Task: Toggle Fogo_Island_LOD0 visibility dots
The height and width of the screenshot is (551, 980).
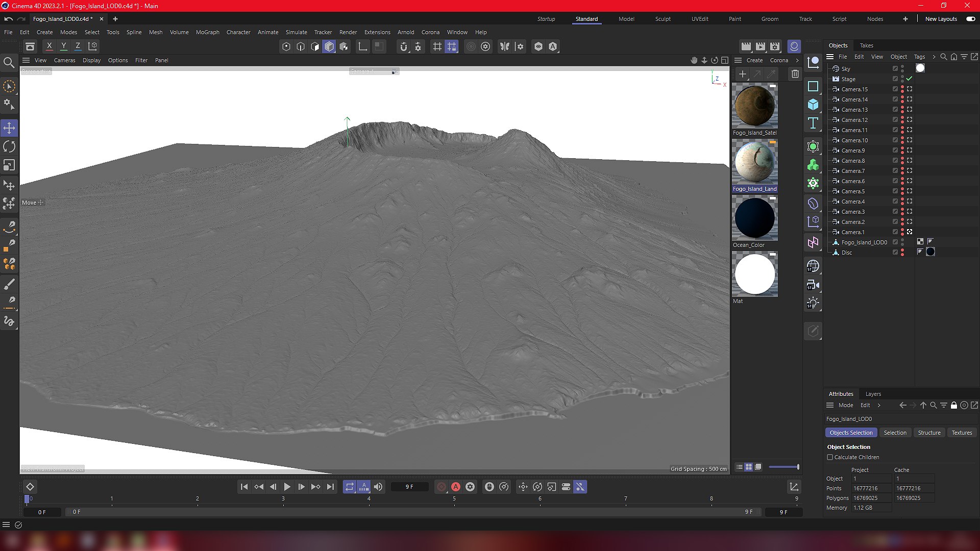Action: 902,242
